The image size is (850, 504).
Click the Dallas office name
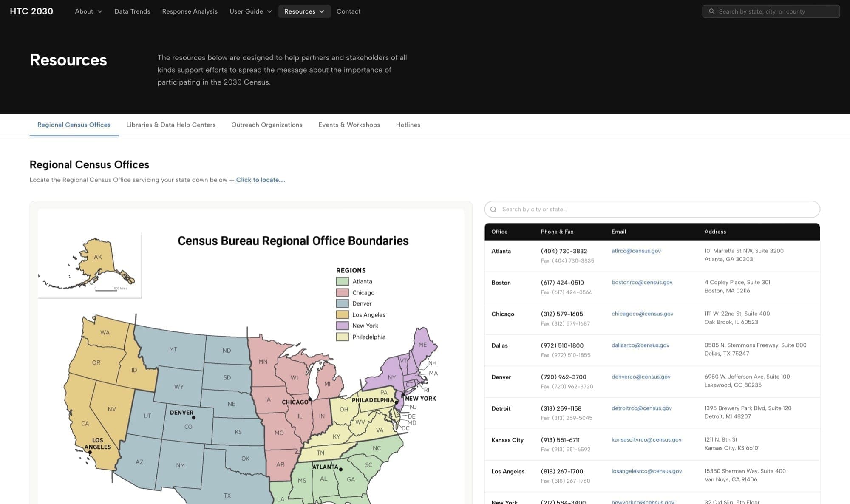click(499, 345)
